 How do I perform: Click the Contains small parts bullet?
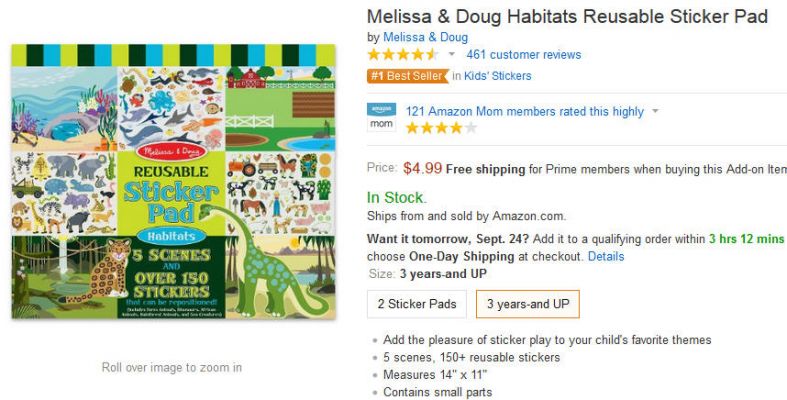tap(437, 392)
